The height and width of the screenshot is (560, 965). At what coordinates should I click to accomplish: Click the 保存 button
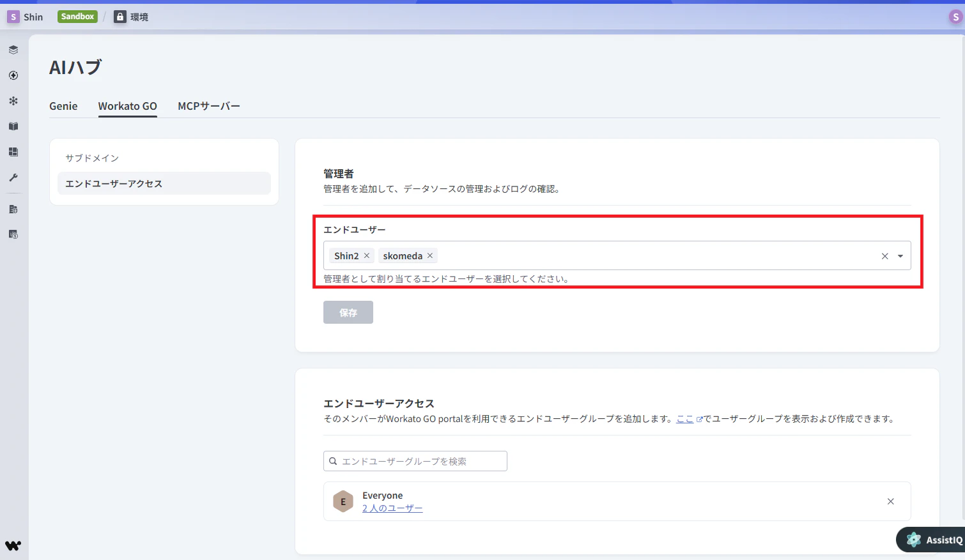(x=348, y=312)
